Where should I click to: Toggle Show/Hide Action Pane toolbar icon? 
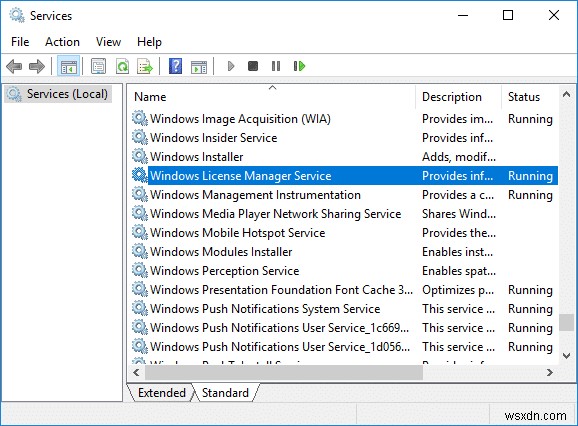pos(199,67)
